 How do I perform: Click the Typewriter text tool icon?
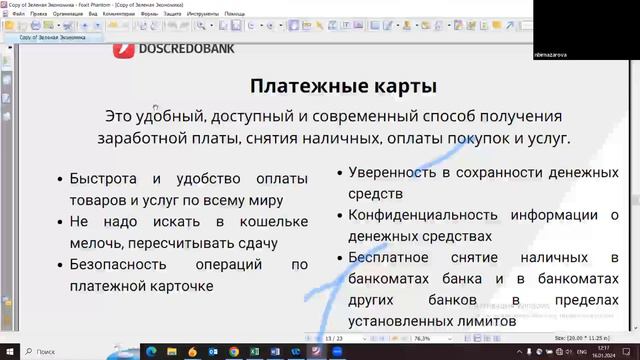point(346,25)
